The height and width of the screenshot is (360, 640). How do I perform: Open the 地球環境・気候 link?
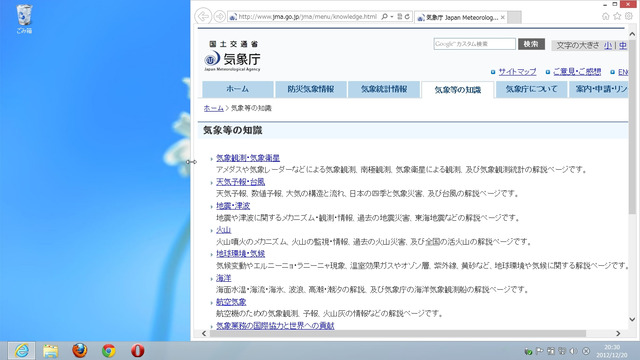[x=240, y=254]
